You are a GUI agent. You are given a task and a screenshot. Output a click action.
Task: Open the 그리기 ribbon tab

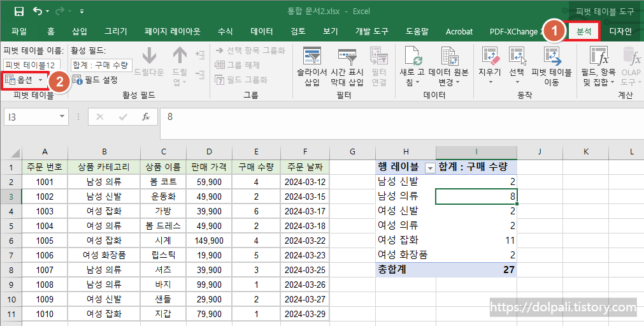pos(116,31)
